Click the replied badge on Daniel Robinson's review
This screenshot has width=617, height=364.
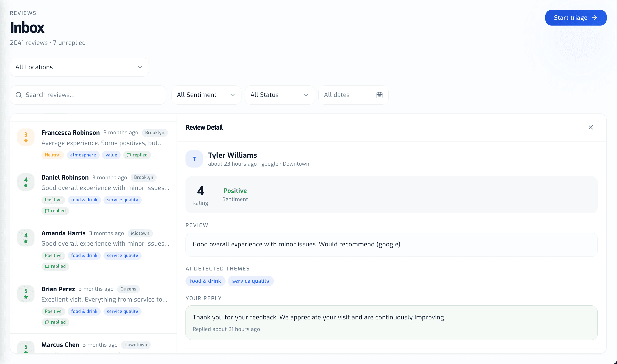coord(55,211)
